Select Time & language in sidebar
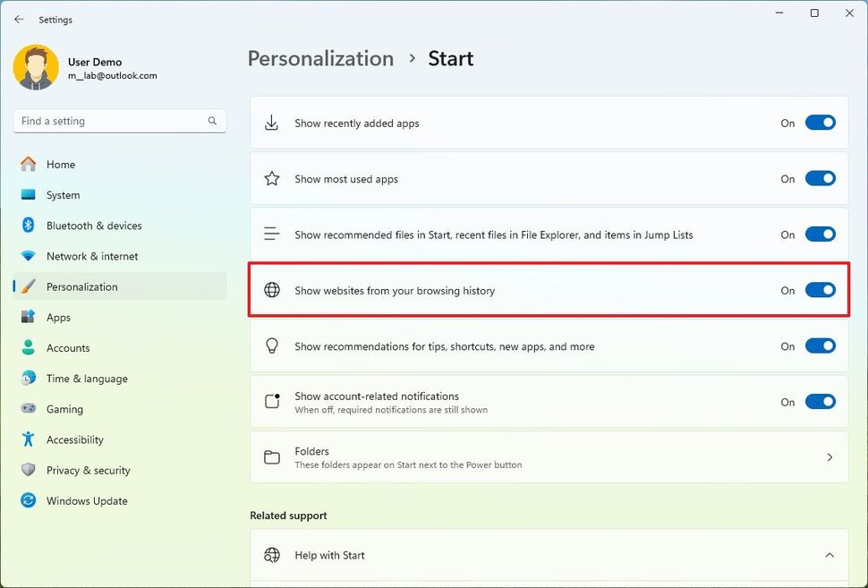 tap(28, 378)
